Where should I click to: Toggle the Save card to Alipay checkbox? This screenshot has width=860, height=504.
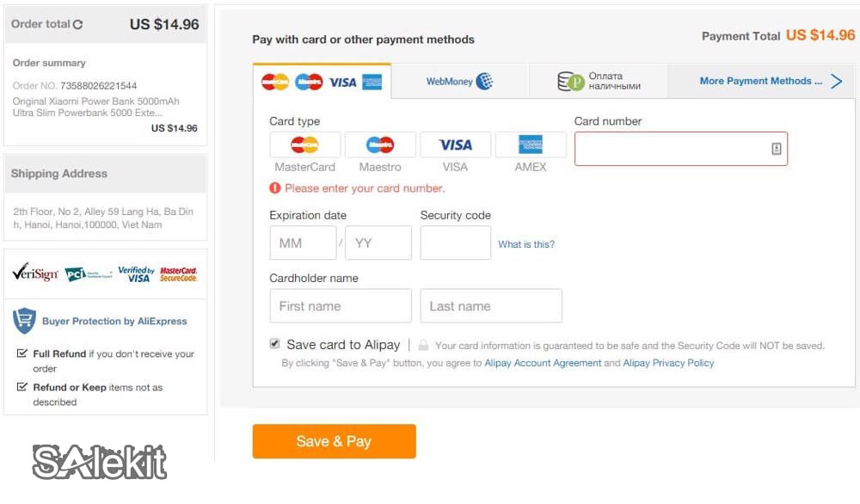[x=275, y=344]
